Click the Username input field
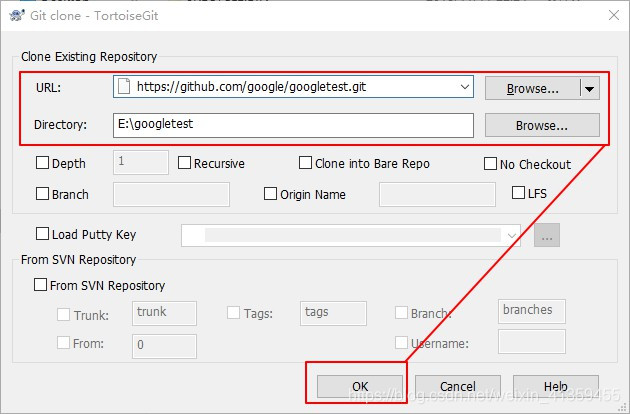 coord(532,342)
